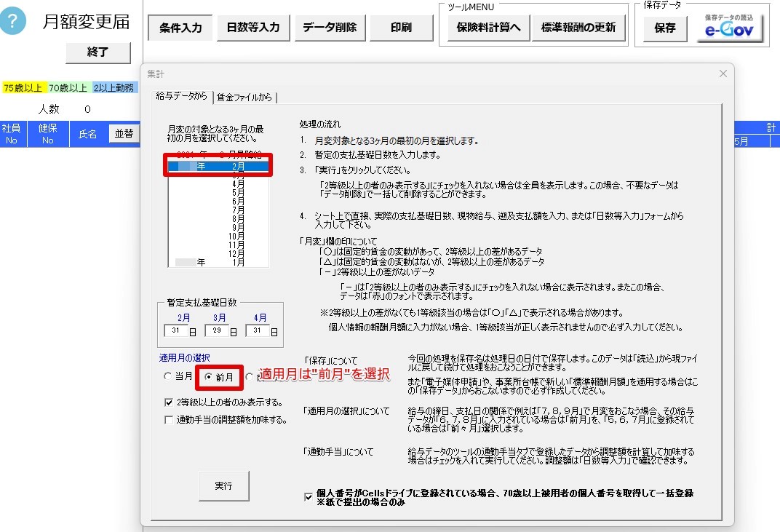Toggle the 個人番号 Cellsドライブ一括登録 checkbox
780x532 pixels.
(309, 496)
